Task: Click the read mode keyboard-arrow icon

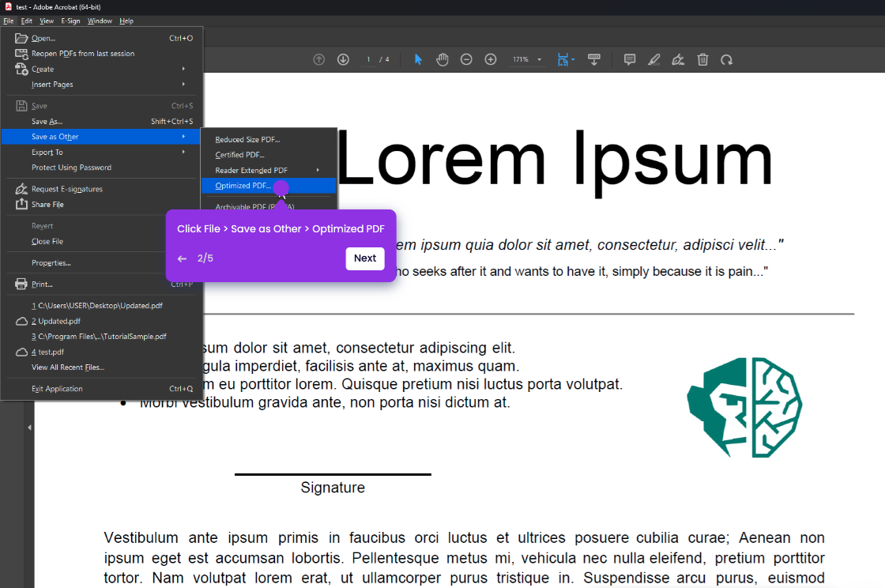Action: 593,59
